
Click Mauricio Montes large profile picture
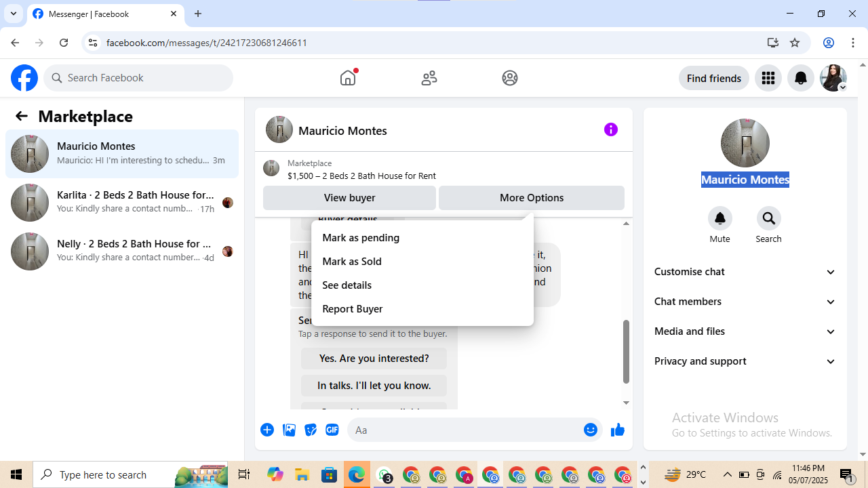[745, 143]
